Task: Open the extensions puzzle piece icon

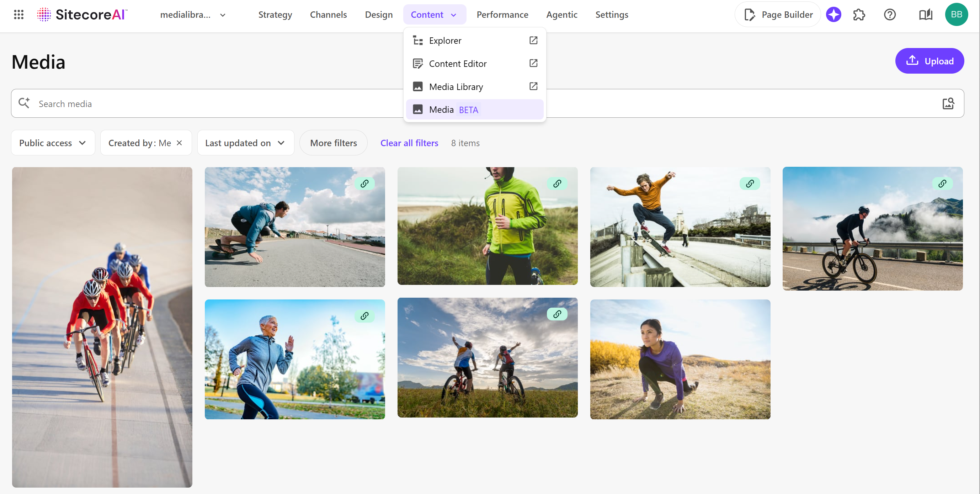Action: point(859,15)
